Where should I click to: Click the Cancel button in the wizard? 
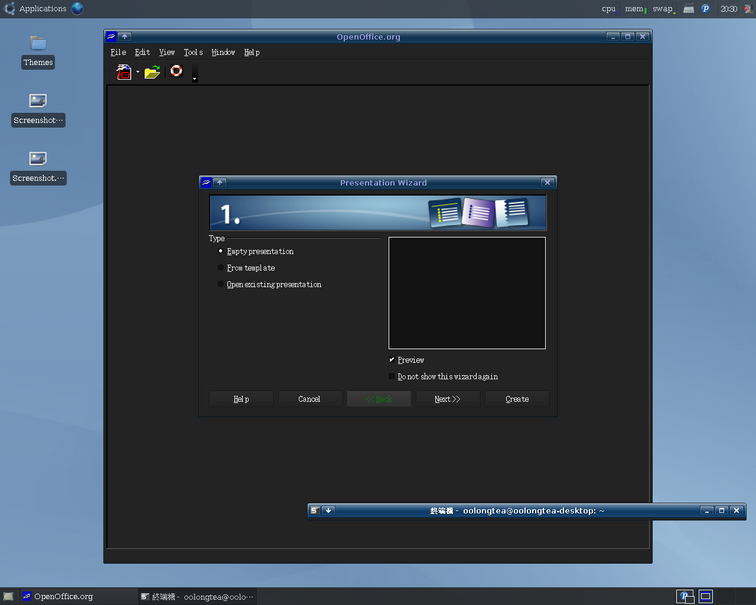click(x=310, y=399)
